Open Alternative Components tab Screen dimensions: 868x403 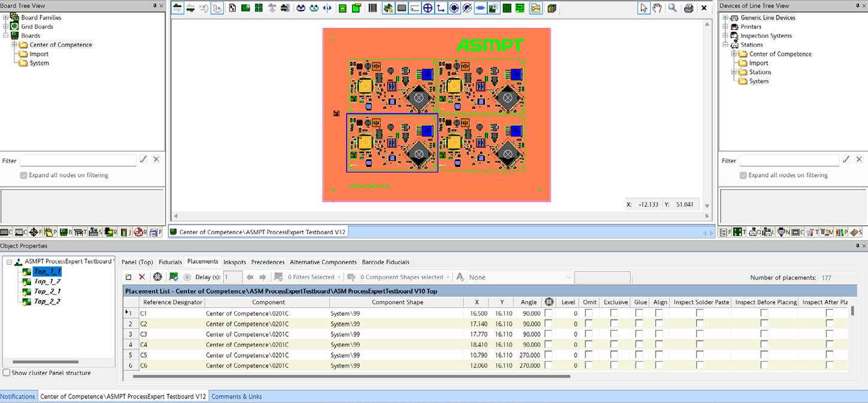point(323,262)
